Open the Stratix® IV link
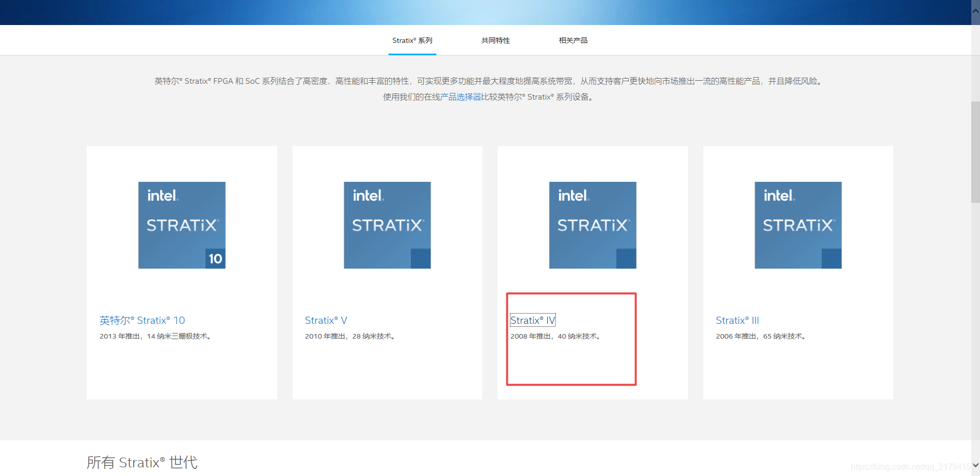 click(x=533, y=320)
